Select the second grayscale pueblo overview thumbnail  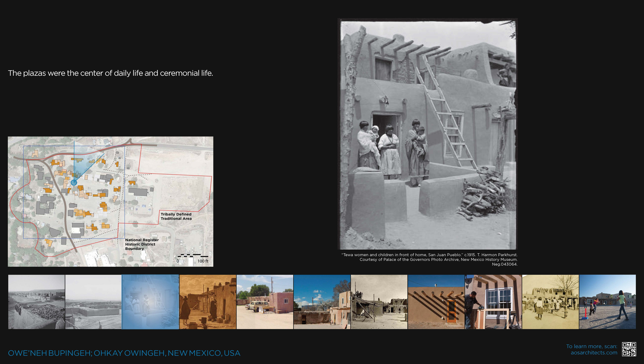(93, 302)
